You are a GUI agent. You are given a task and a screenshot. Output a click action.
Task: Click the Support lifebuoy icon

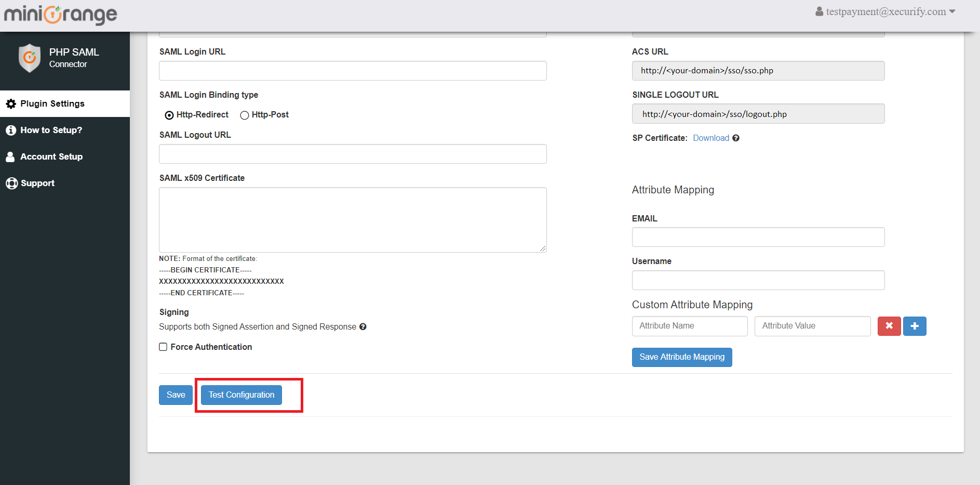11,183
